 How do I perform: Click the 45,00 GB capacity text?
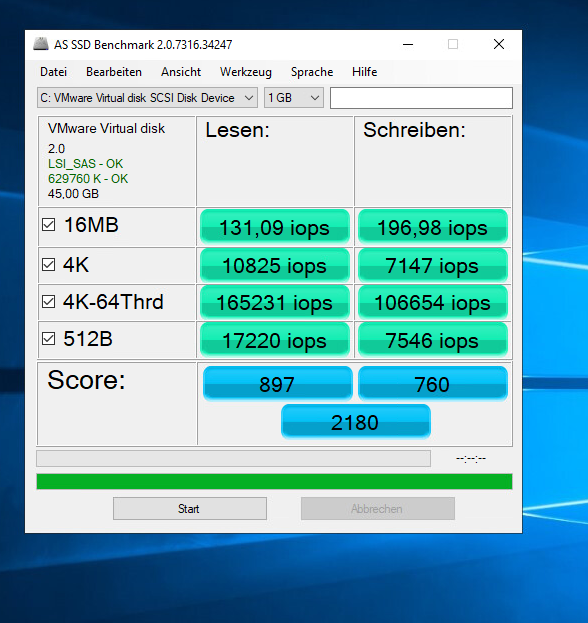tap(73, 194)
